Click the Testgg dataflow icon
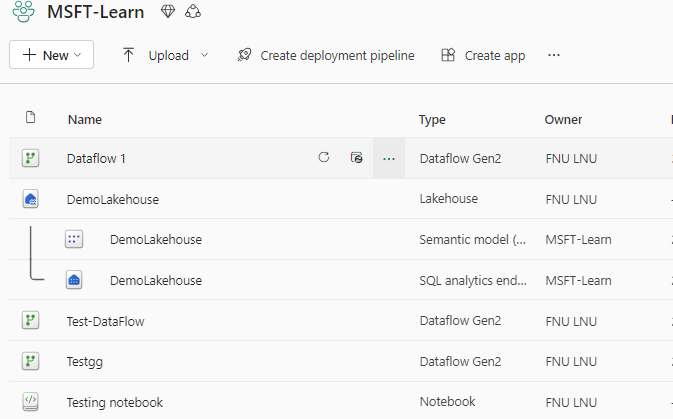Viewport: 673px width, 419px height. point(30,361)
